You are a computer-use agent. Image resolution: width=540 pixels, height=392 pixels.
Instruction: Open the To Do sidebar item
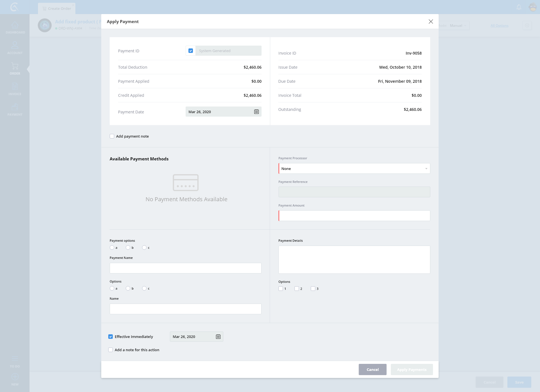coord(15,362)
